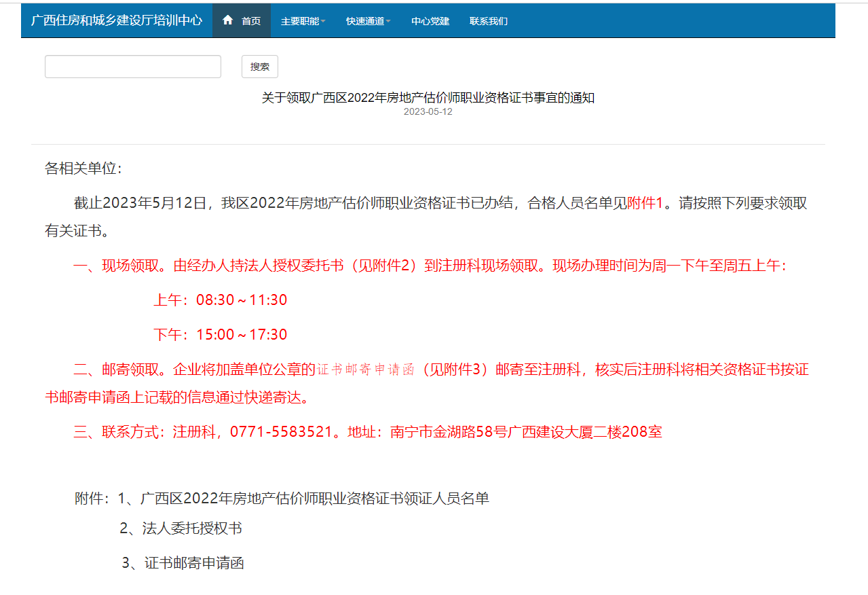This screenshot has height=595, width=868.
Task: Open the 联系我们 menu item
Action: tap(489, 21)
